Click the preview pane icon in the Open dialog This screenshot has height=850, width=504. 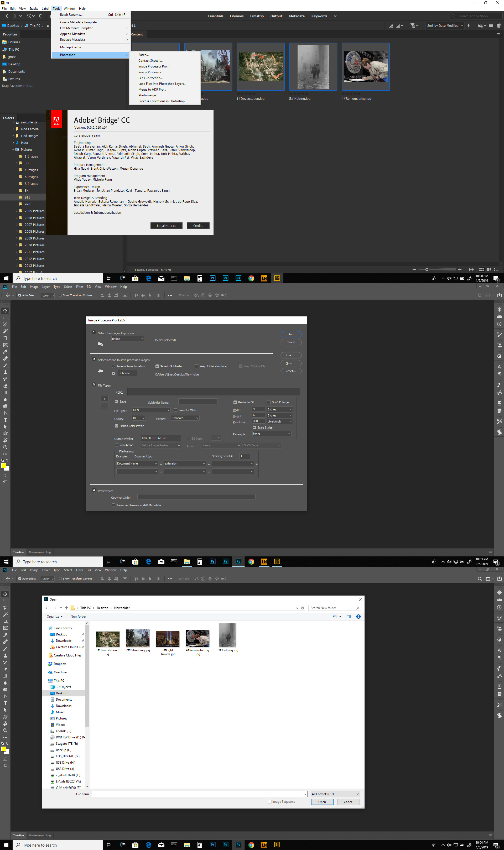[349, 617]
